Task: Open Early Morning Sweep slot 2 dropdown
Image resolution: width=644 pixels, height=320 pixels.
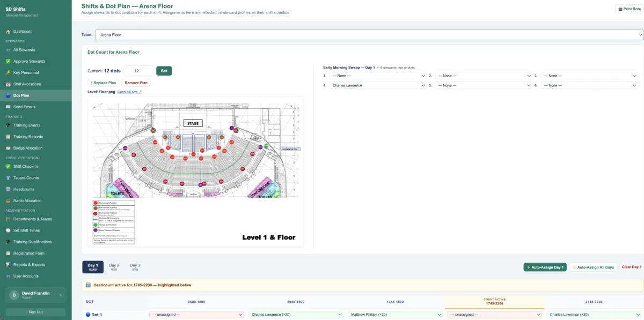Action: [x=484, y=76]
